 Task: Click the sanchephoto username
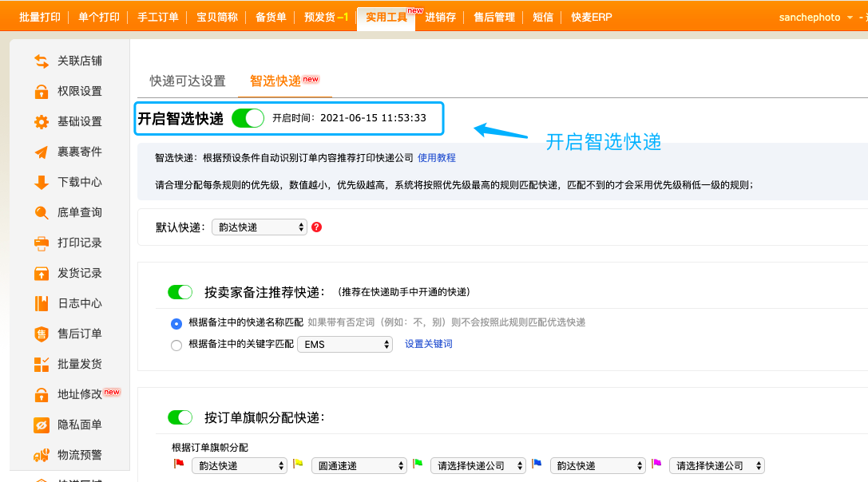coord(810,18)
